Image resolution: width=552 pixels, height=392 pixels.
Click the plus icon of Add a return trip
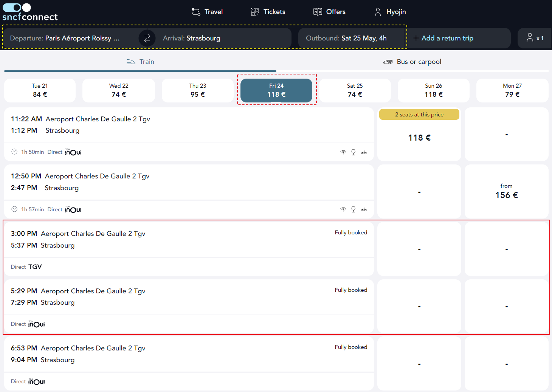[416, 38]
